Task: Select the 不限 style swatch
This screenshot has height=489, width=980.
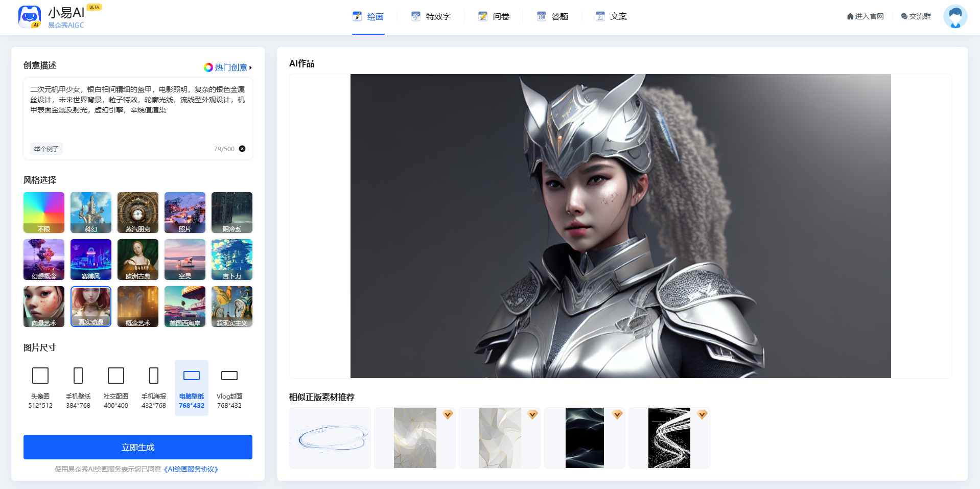Action: point(44,213)
